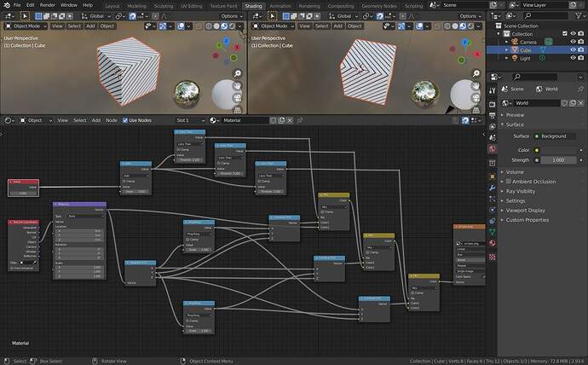Open the Slot 1 material slot dropdown
The image size is (588, 365).
(x=190, y=120)
